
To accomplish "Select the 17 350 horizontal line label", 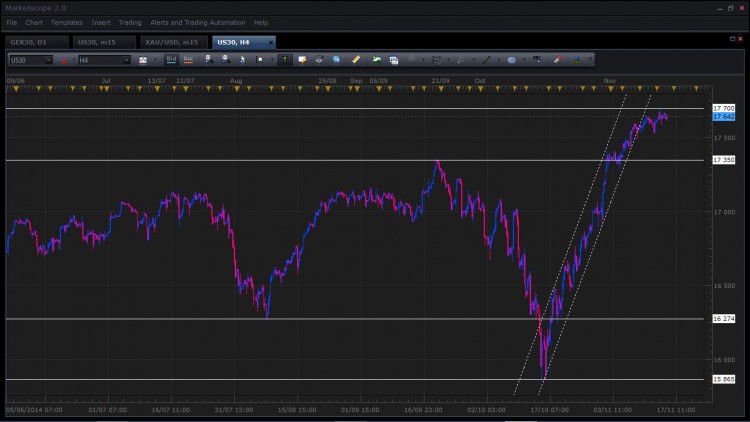I will tap(724, 160).
